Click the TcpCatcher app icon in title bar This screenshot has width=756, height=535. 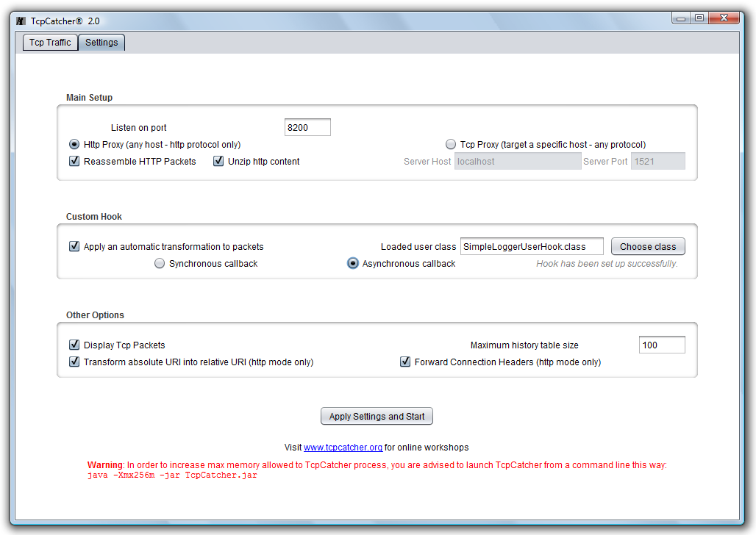21,21
